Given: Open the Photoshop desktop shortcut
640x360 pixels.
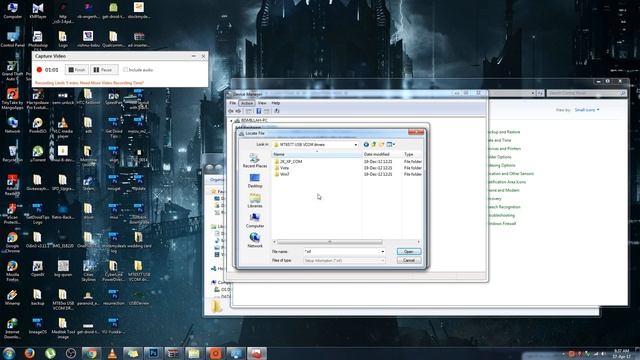Looking at the screenshot, I should click(x=38, y=40).
